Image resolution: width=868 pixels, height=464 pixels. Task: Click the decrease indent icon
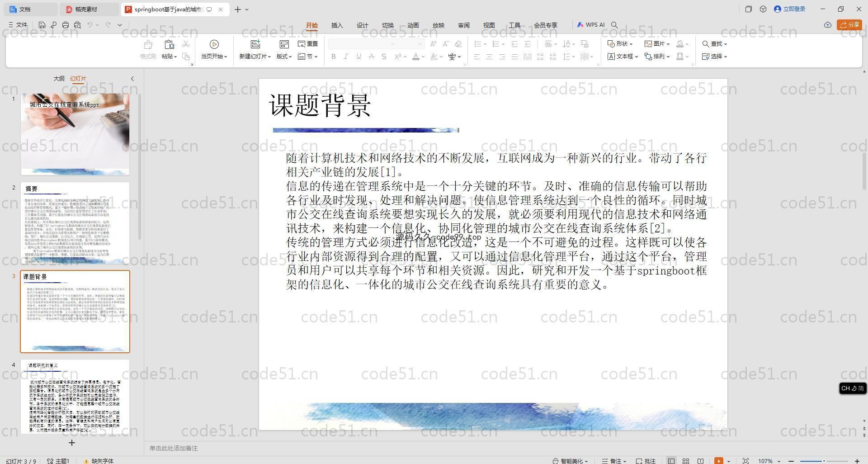tap(514, 44)
